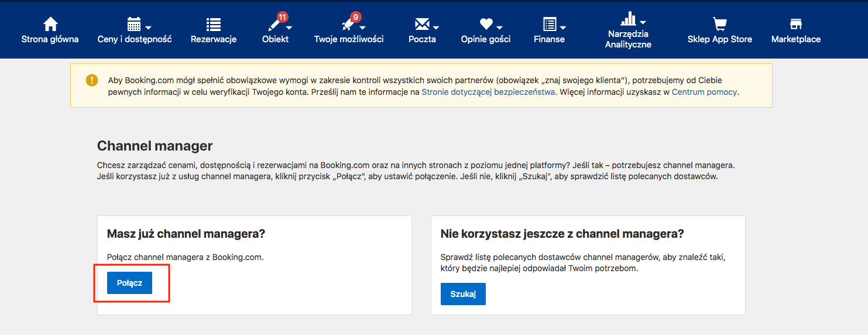This screenshot has height=335, width=868.
Task: Click the pencil icon above Obiekt
Action: pos(274,25)
